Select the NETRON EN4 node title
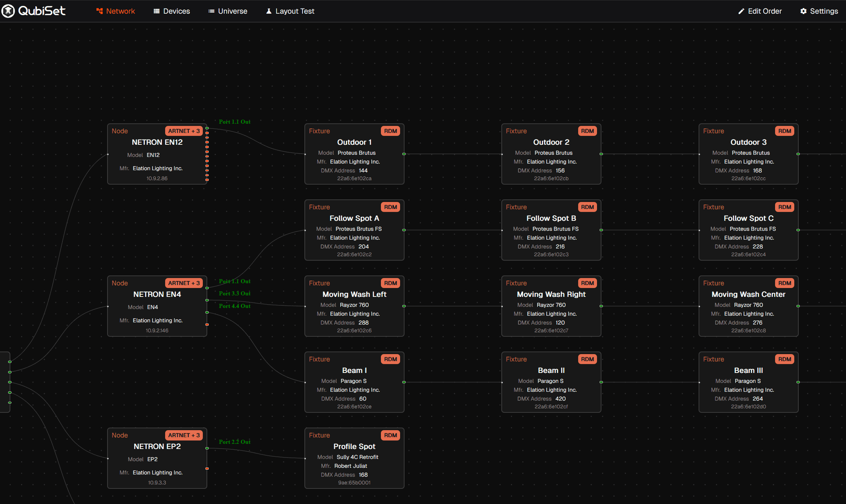This screenshot has width=846, height=504. [157, 294]
